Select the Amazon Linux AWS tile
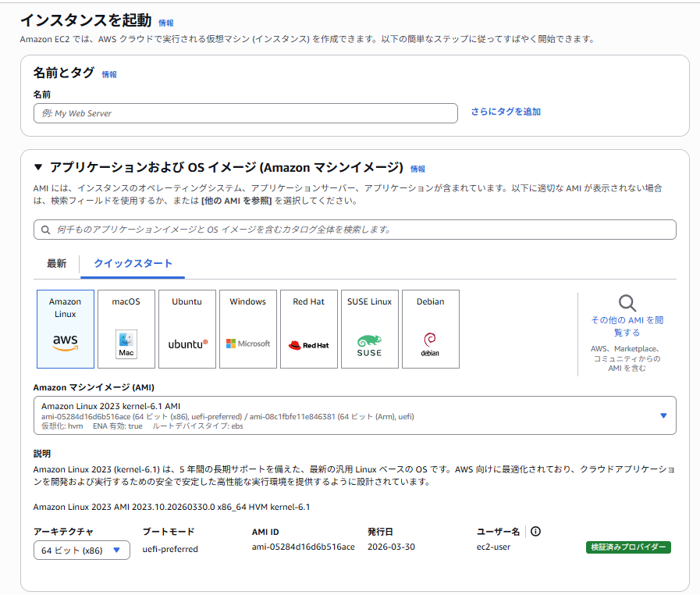Viewport: 700px width, 595px height. [x=66, y=329]
